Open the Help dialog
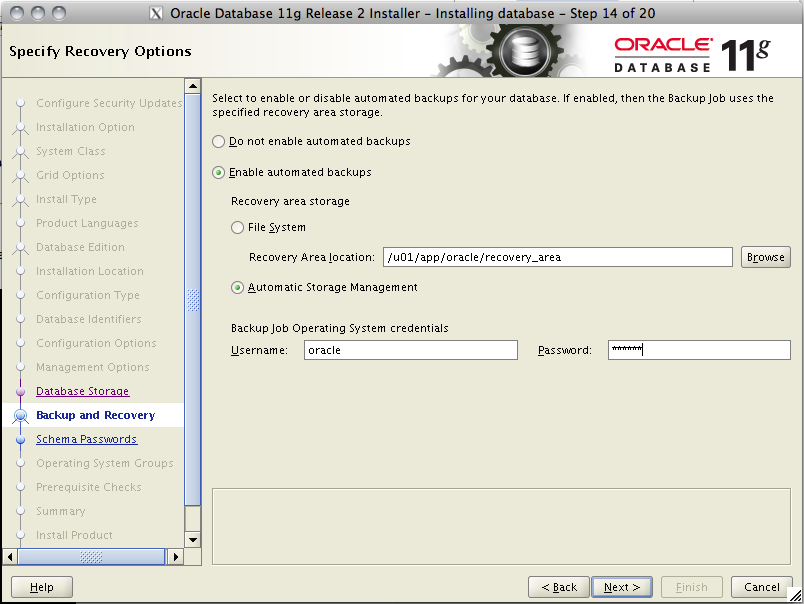 tap(41, 587)
